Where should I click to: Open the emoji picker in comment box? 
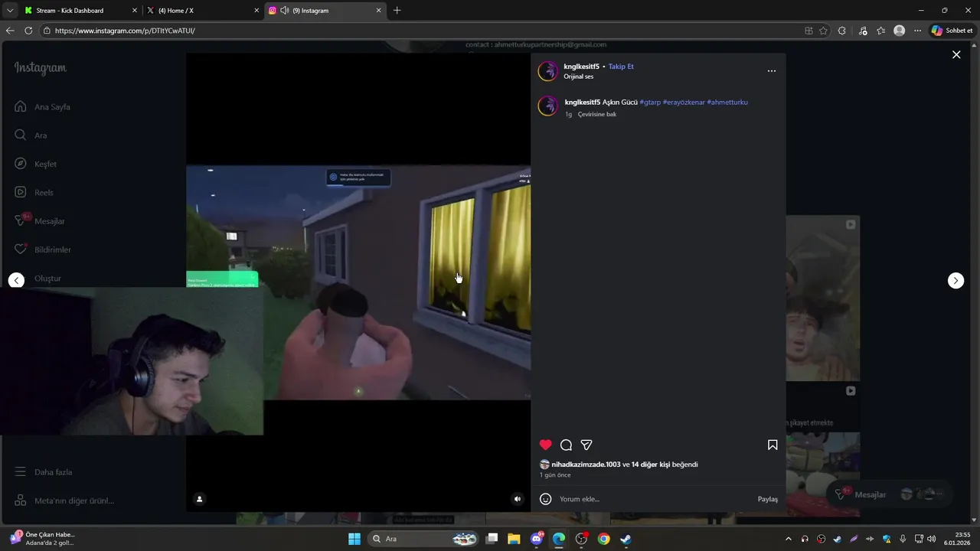546,499
